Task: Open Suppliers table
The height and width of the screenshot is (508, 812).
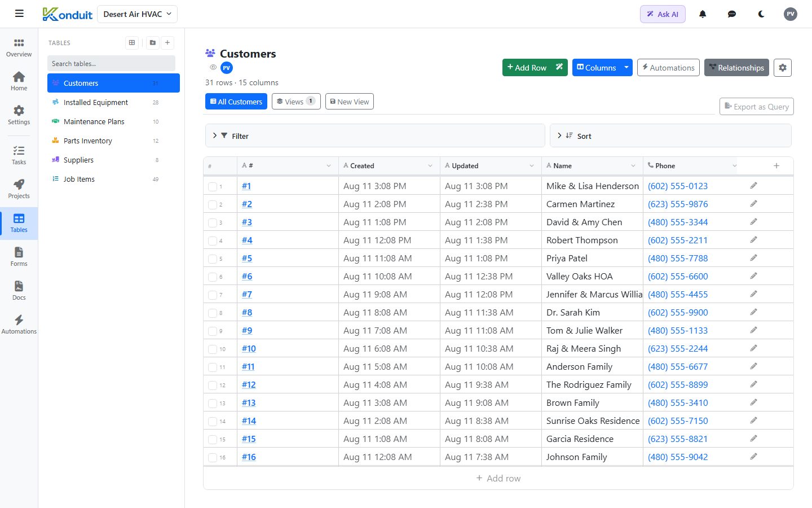Action: click(x=113, y=160)
